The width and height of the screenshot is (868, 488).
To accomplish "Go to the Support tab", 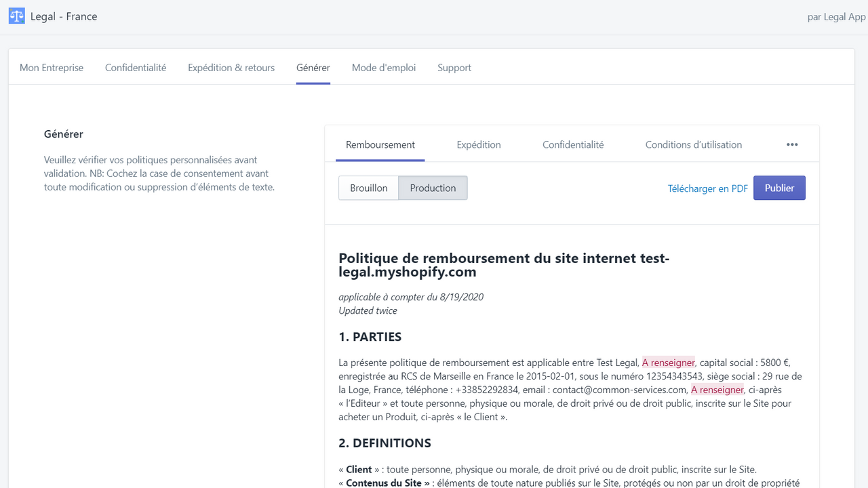I will tap(454, 68).
